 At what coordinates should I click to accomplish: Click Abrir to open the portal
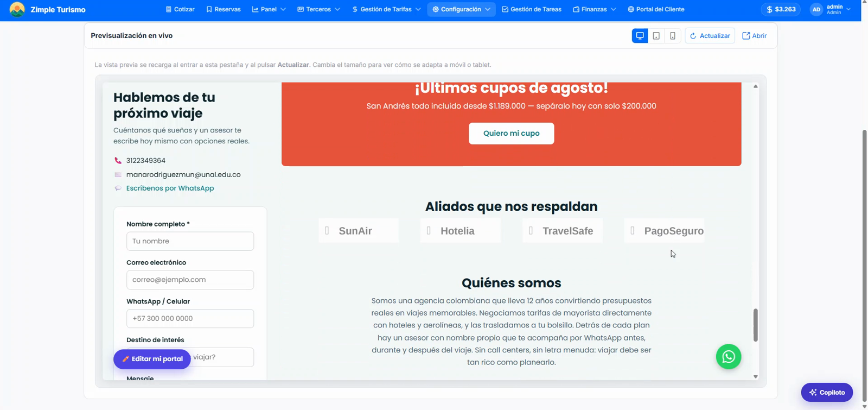tap(754, 36)
